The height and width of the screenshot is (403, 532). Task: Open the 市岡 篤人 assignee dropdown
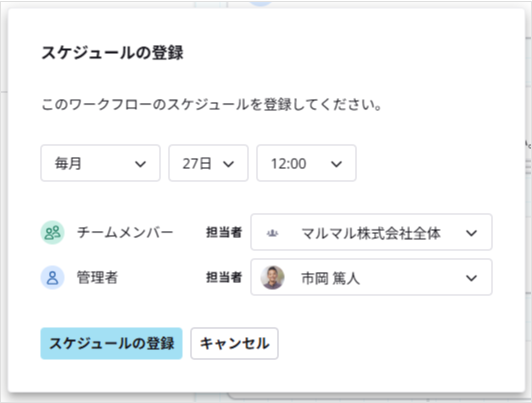tap(371, 277)
